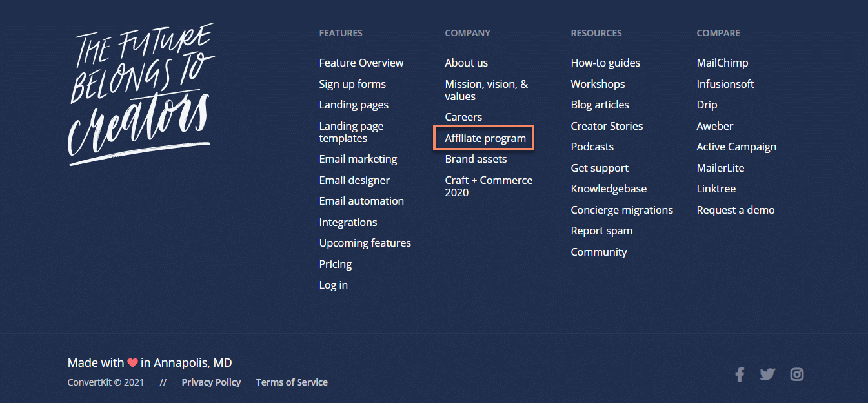Click the 'Future Belongs to Creators' logo artwork
Screen dimensions: 868x403
point(141,93)
